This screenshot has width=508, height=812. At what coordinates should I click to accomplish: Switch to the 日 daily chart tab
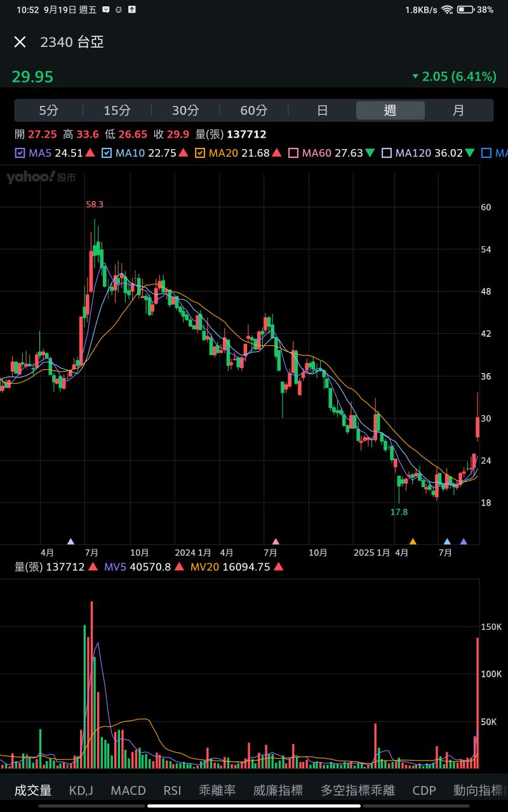click(x=322, y=110)
